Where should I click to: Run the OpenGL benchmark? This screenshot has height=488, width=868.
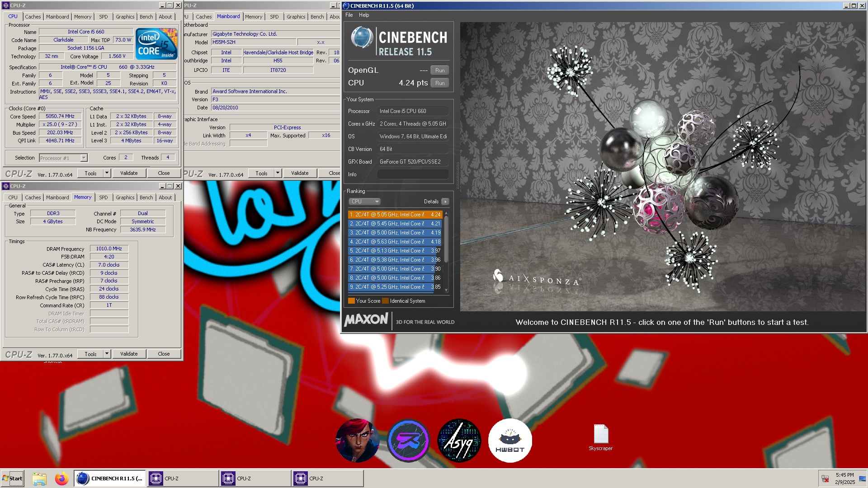440,70
